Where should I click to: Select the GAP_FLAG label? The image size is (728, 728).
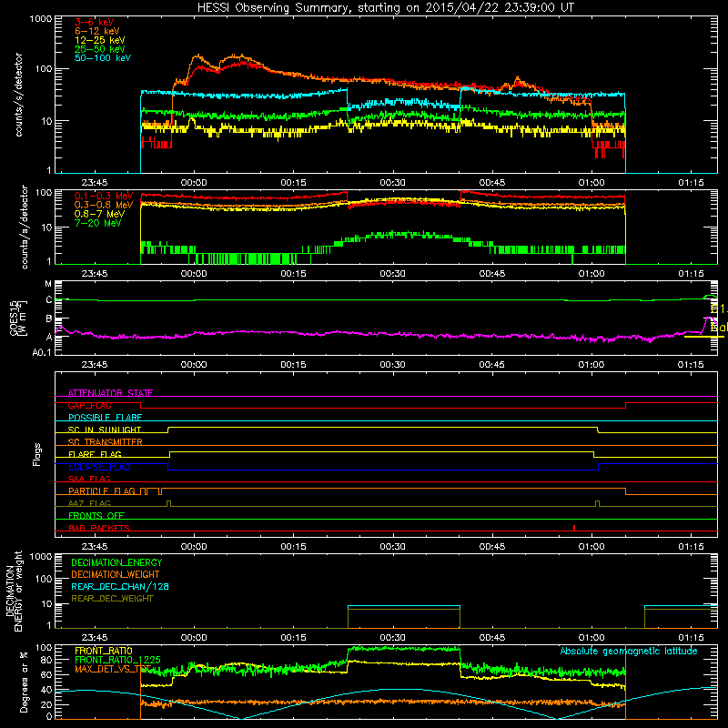(89, 405)
